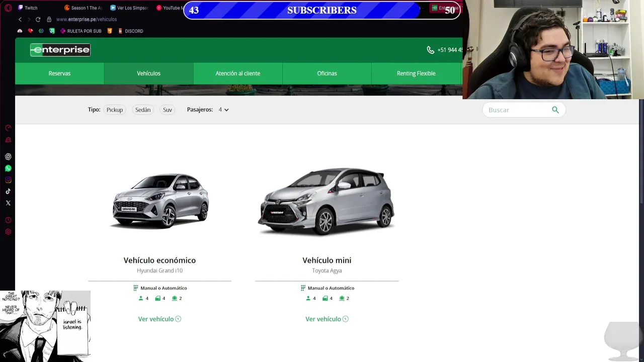This screenshot has width=644, height=362.
Task: Open GX Cleaner in sidebar
Action: [x=8, y=140]
